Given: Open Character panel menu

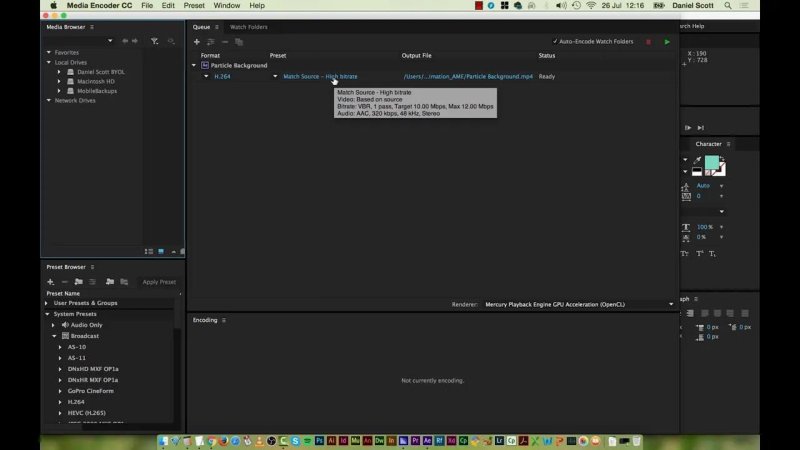Looking at the screenshot, I should click(729, 144).
